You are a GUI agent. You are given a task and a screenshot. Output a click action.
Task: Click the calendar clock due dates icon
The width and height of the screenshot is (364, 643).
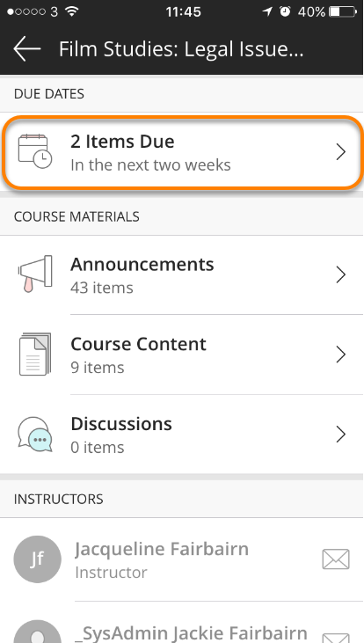pyautogui.click(x=35, y=151)
